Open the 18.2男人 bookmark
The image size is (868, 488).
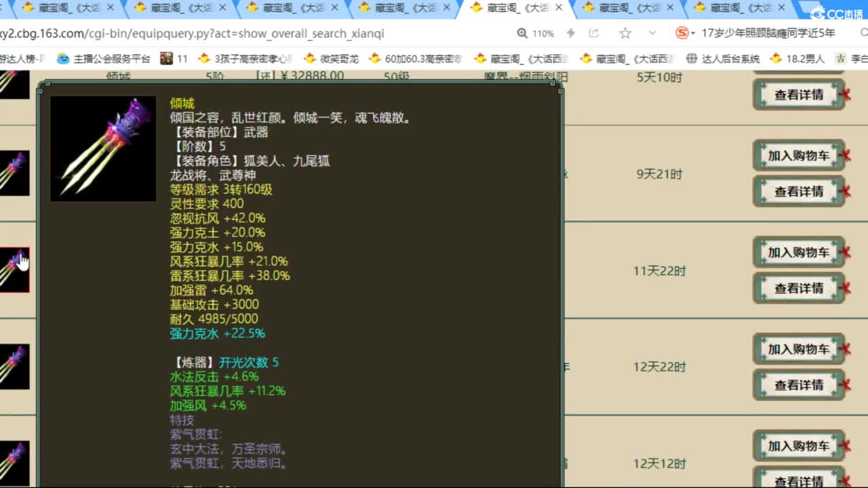797,59
